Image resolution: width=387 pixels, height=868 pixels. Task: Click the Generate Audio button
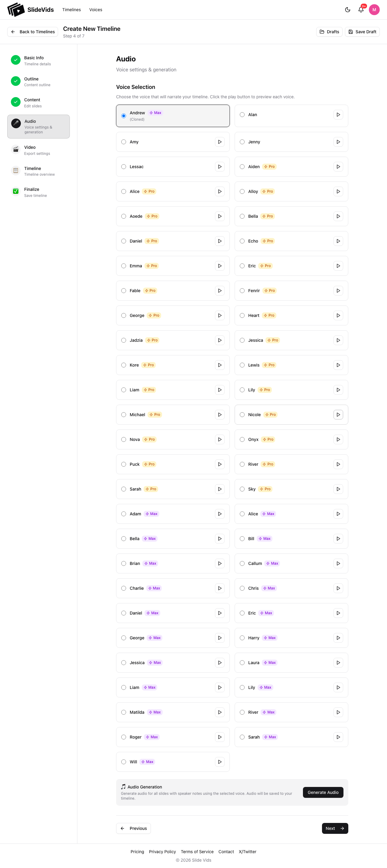click(x=323, y=792)
